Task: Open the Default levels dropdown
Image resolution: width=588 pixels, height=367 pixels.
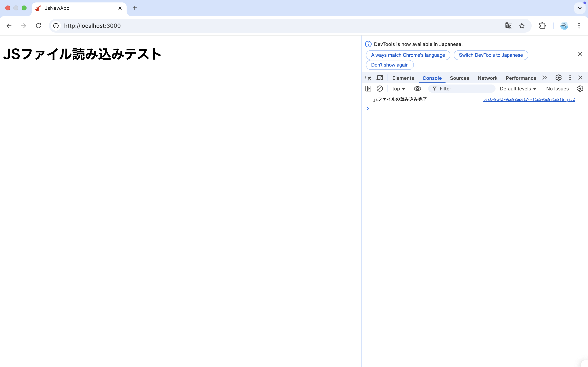Action: 518,89
